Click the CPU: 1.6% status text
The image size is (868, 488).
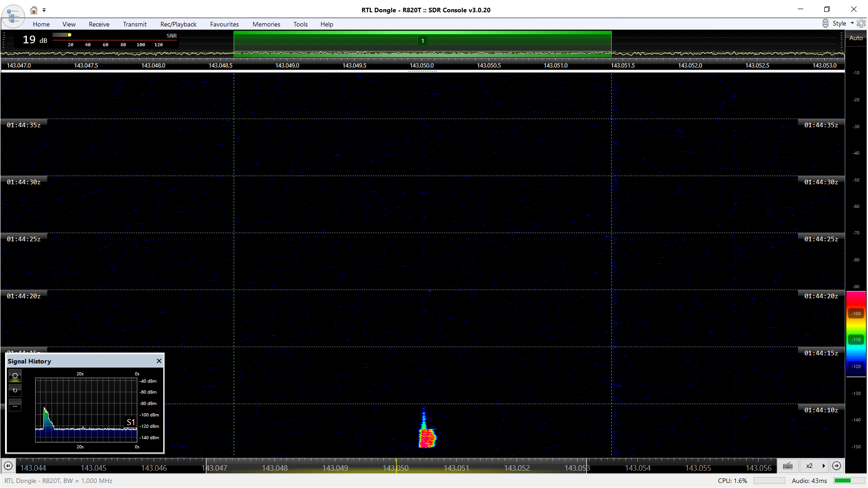coord(733,481)
